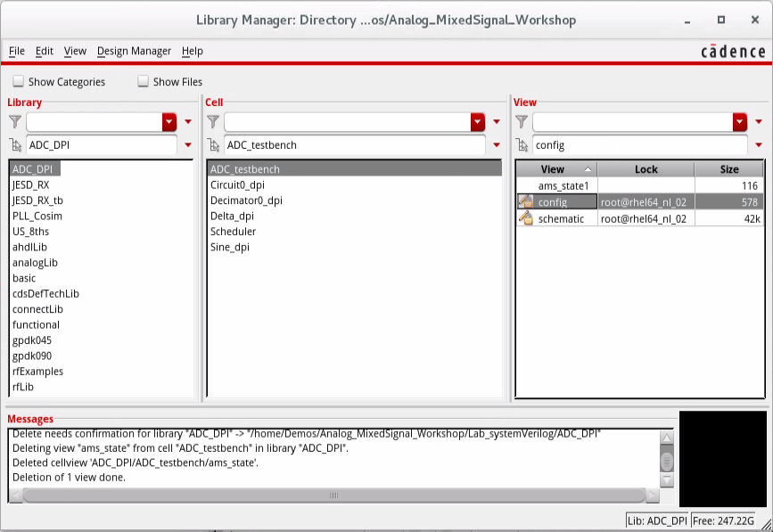Click the cell search icon beside ADC_testbench field
Viewport: 773px width, 532px height.
pyautogui.click(x=213, y=145)
